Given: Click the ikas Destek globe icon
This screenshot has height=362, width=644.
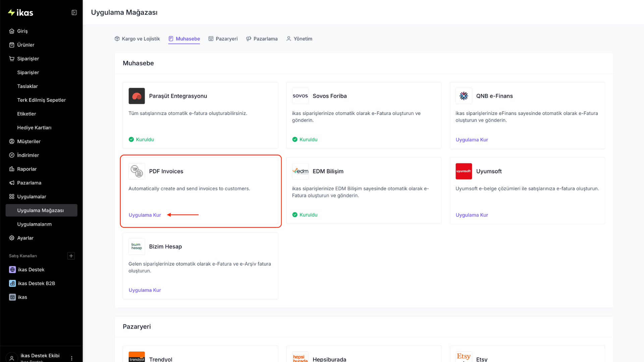Looking at the screenshot, I should tap(12, 269).
